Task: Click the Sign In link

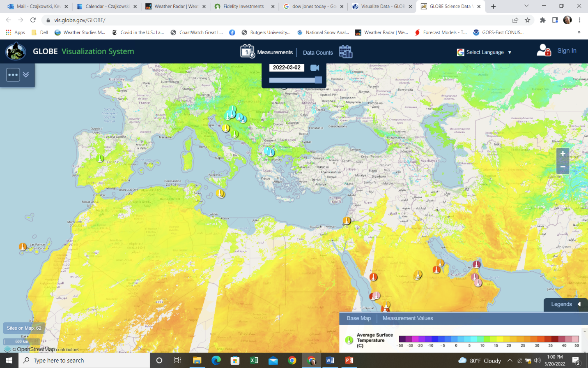Action: 567,51
